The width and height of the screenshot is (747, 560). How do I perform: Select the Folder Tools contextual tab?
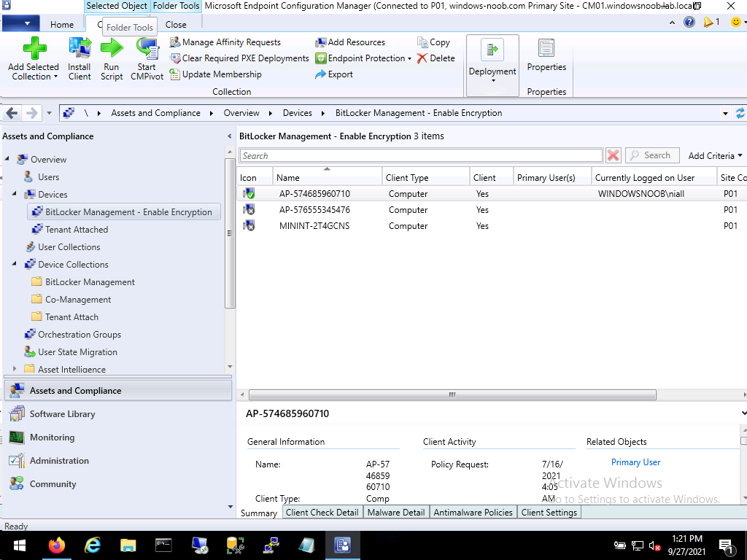click(x=177, y=6)
